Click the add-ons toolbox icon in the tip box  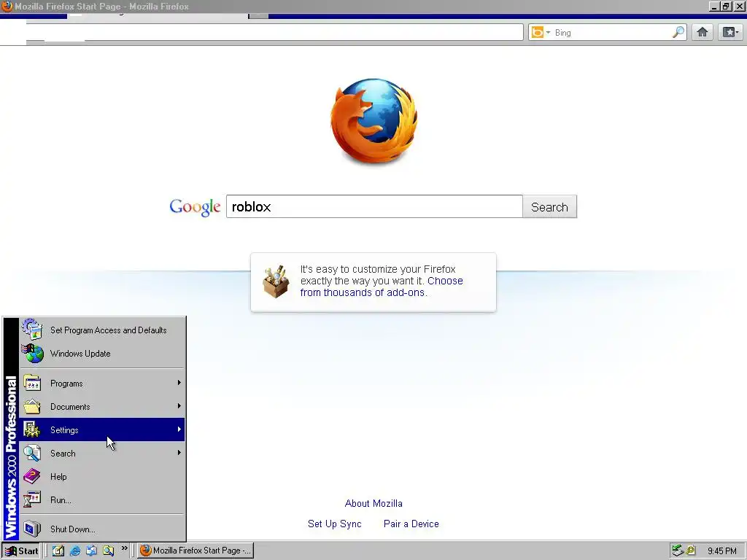(276, 281)
